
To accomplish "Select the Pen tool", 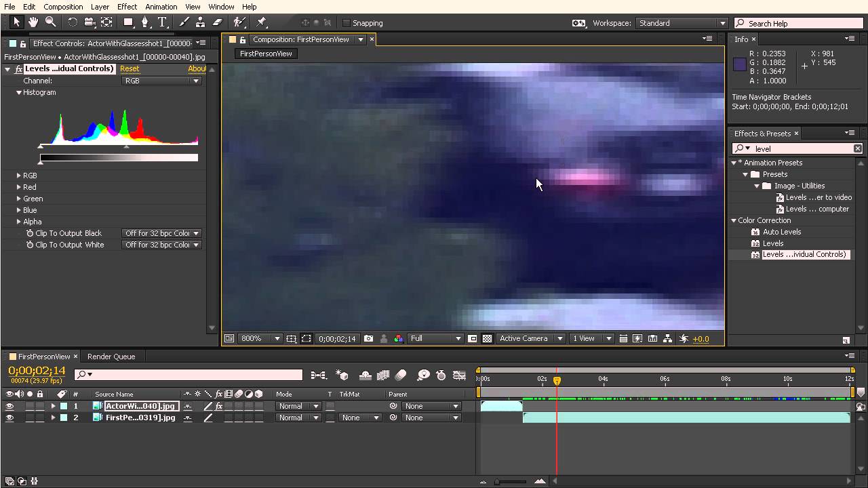I will coord(145,22).
